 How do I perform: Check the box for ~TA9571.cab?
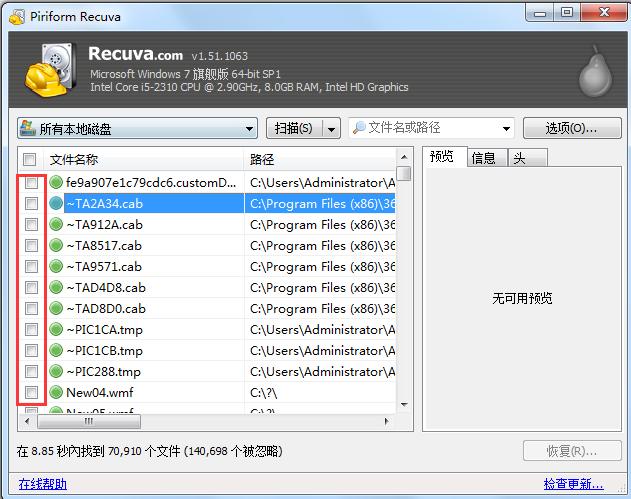(x=31, y=266)
